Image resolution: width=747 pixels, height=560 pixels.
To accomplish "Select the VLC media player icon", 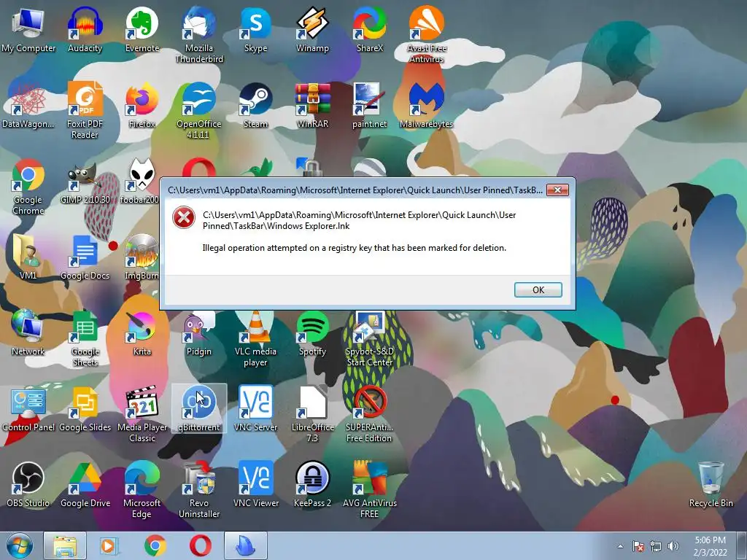I will click(x=256, y=338).
